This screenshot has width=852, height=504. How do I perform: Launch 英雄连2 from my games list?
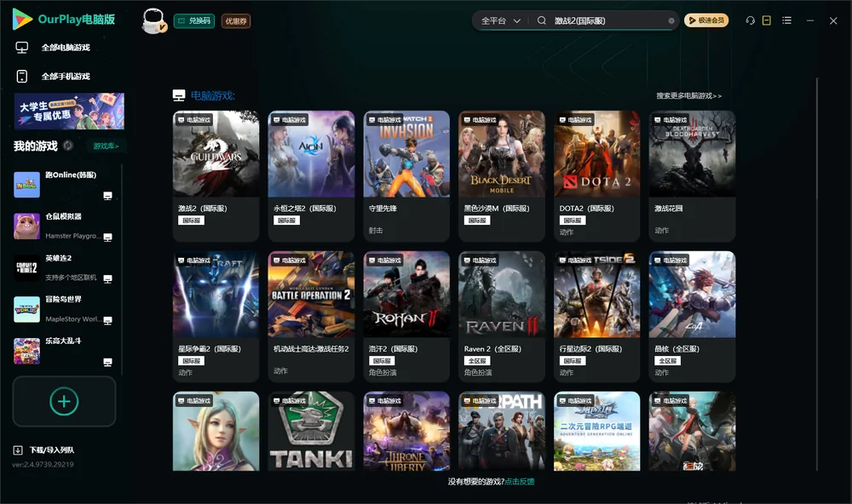(26, 267)
